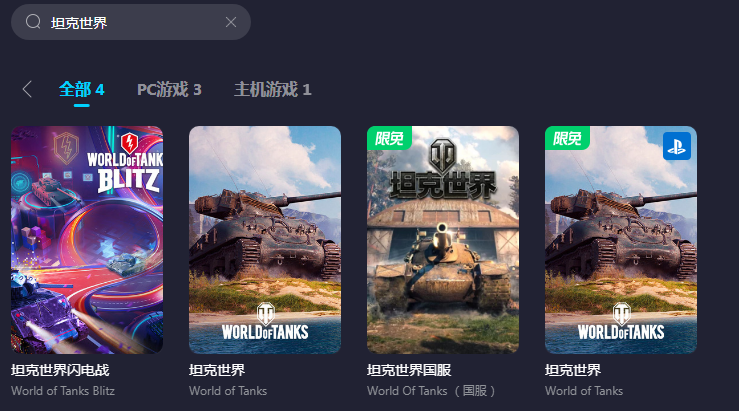Click the World of Tanks logo on second cover
This screenshot has height=411, width=739.
(265, 322)
